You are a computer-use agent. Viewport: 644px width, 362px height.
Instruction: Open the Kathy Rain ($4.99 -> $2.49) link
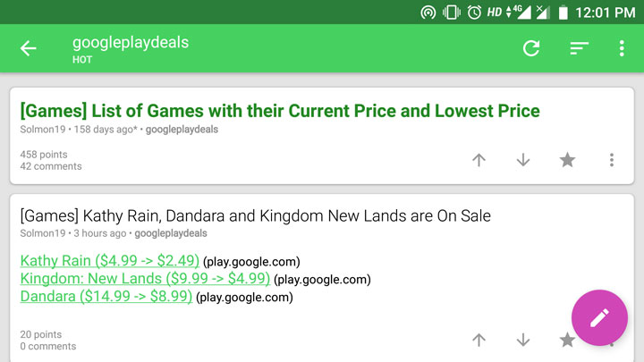(110, 261)
